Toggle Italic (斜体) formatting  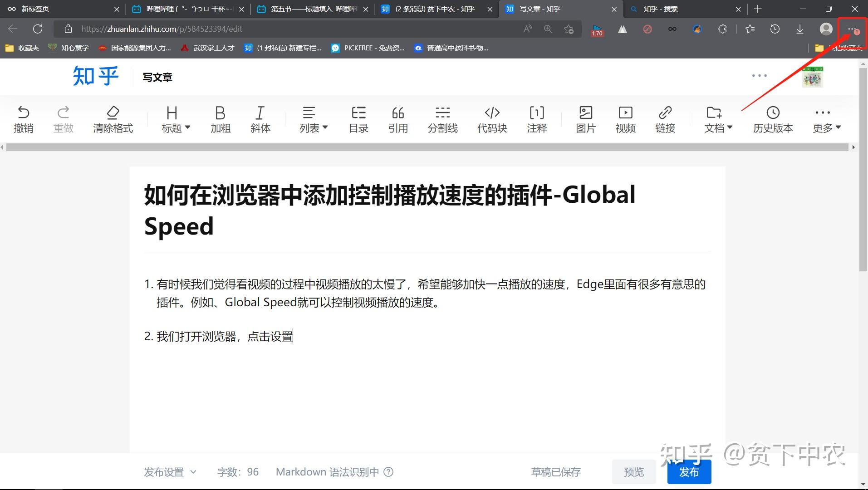tap(260, 119)
